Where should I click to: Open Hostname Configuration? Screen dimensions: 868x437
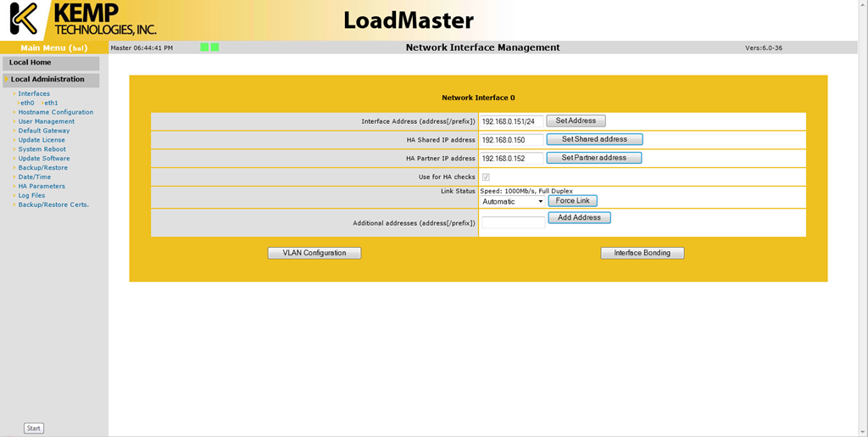[x=55, y=112]
